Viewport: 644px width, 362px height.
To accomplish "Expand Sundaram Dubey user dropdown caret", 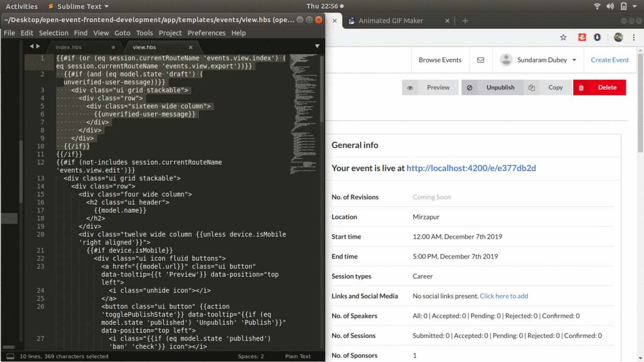I will pyautogui.click(x=574, y=60).
